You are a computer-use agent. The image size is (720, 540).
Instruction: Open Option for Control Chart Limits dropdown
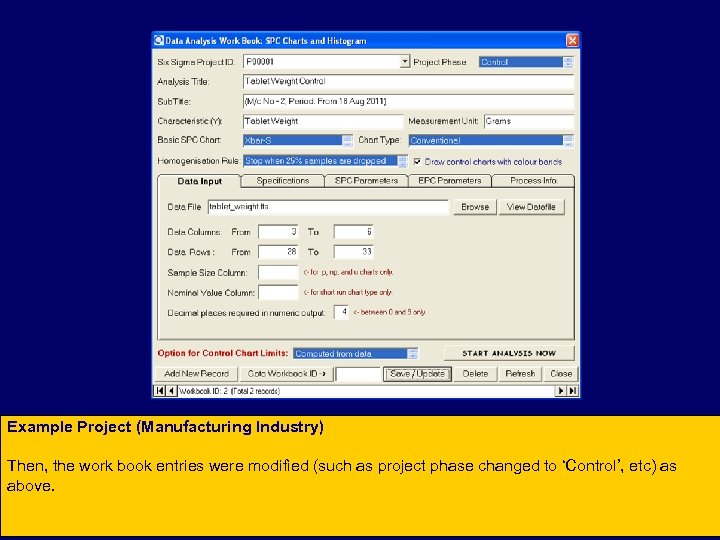pos(412,354)
